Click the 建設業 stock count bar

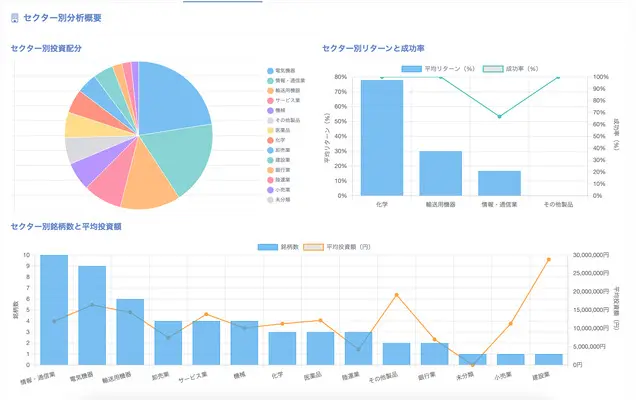(x=549, y=359)
